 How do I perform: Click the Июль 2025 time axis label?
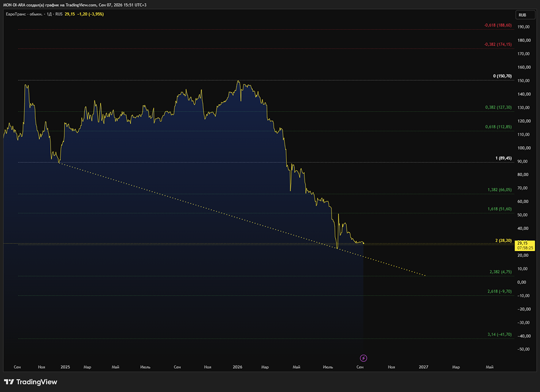coord(145,367)
